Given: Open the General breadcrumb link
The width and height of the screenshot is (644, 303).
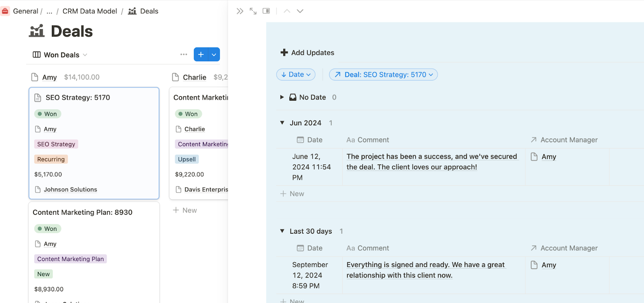Looking at the screenshot, I should [x=25, y=11].
